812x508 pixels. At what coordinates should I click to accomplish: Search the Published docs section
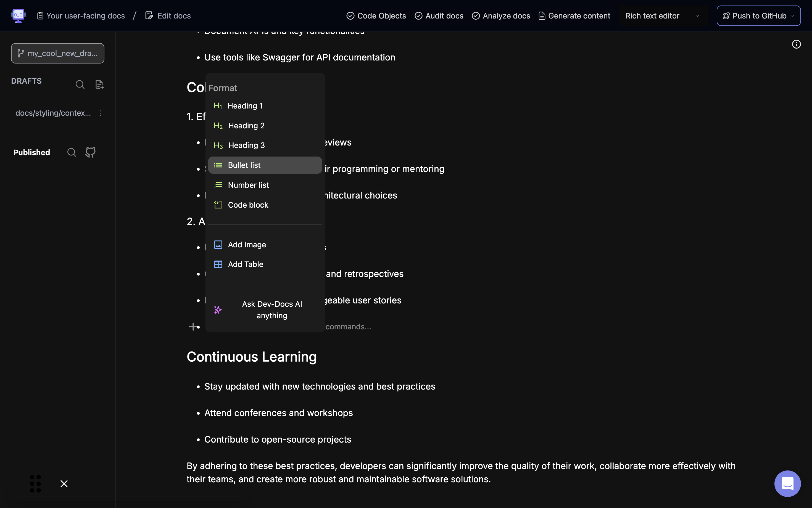(72, 152)
